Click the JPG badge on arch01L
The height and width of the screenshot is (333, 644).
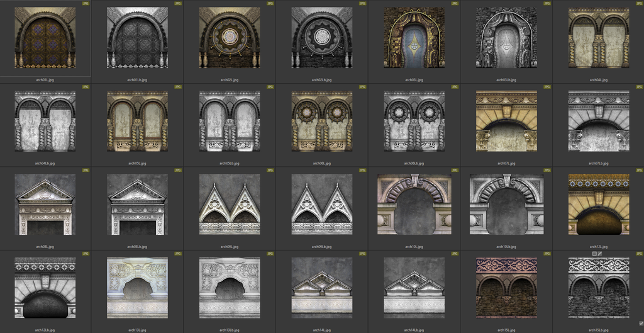click(85, 3)
